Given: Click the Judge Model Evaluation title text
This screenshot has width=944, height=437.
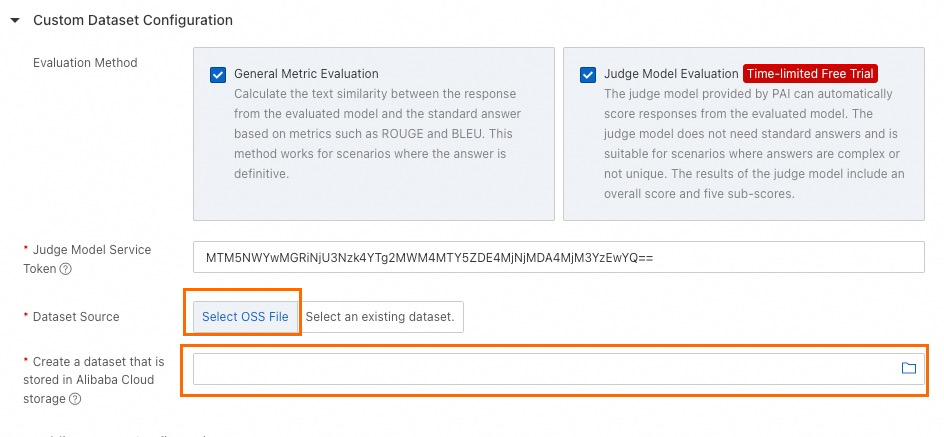Looking at the screenshot, I should coord(671,74).
